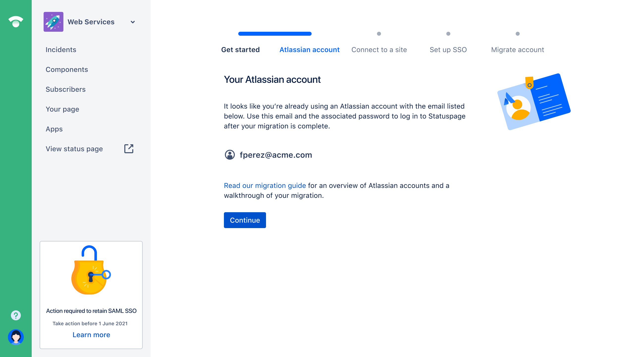
Task: Open Subscribers in the sidebar
Action: [x=65, y=89]
